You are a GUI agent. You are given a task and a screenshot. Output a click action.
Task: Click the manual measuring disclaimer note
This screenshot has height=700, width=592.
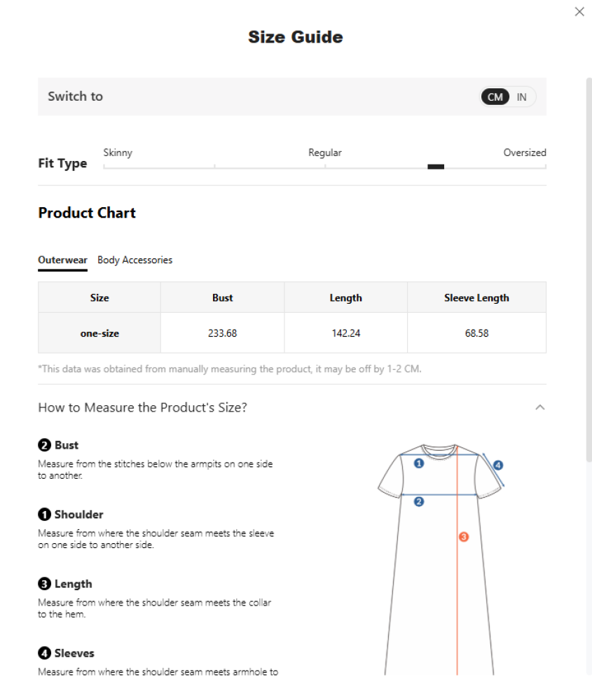(230, 369)
